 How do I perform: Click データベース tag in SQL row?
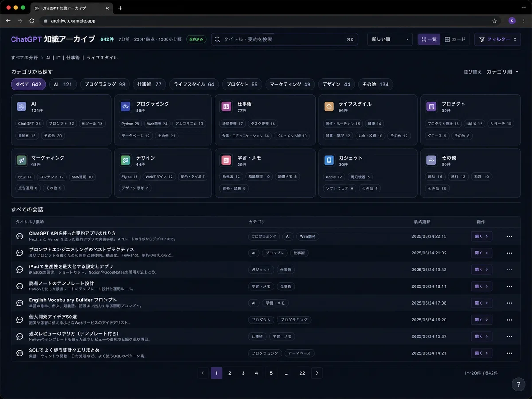pos(299,353)
